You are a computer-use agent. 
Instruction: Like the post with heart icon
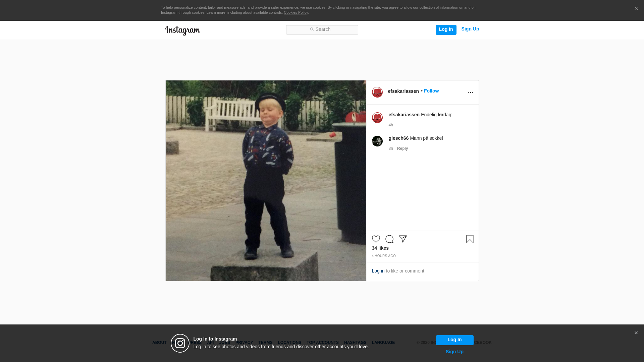click(376, 239)
